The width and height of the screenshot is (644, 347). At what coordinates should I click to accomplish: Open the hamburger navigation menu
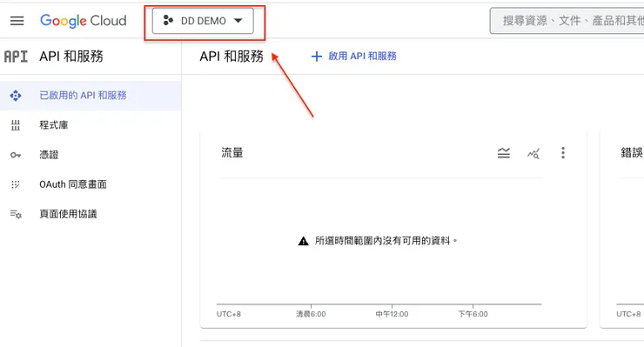[17, 21]
